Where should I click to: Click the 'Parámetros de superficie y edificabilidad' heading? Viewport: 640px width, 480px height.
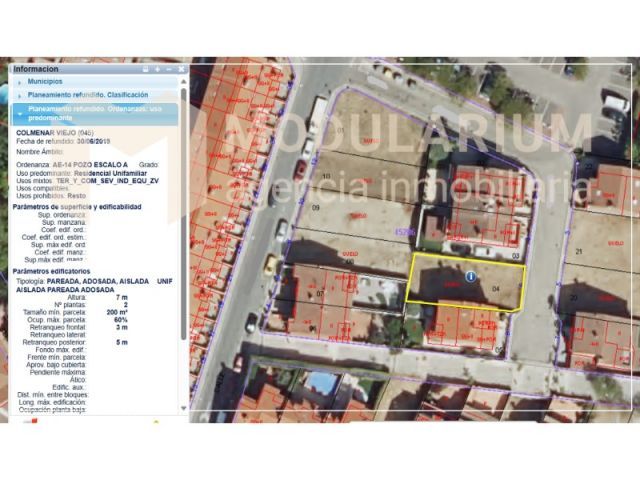click(x=77, y=207)
